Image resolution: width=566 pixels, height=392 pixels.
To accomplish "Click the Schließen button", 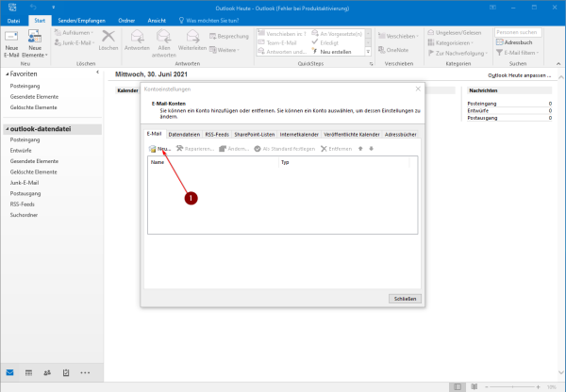I will [405, 299].
